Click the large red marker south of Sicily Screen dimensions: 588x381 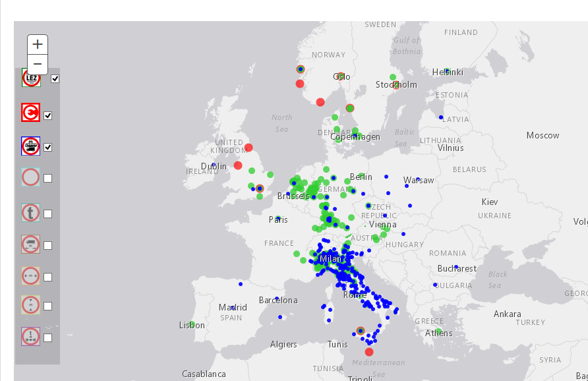click(x=369, y=352)
